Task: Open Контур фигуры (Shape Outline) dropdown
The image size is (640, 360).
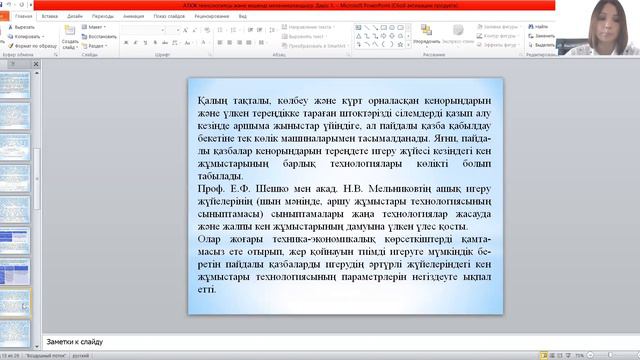Action: click(x=498, y=36)
